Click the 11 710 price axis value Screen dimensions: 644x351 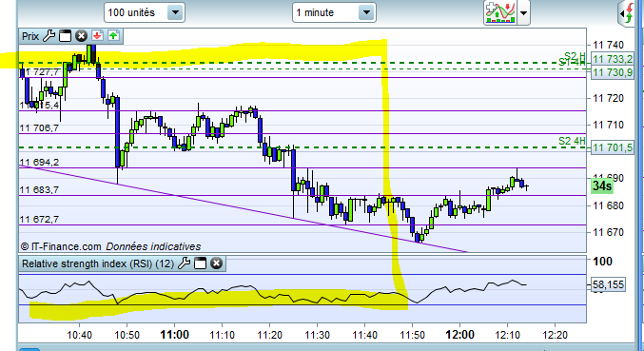click(x=608, y=125)
